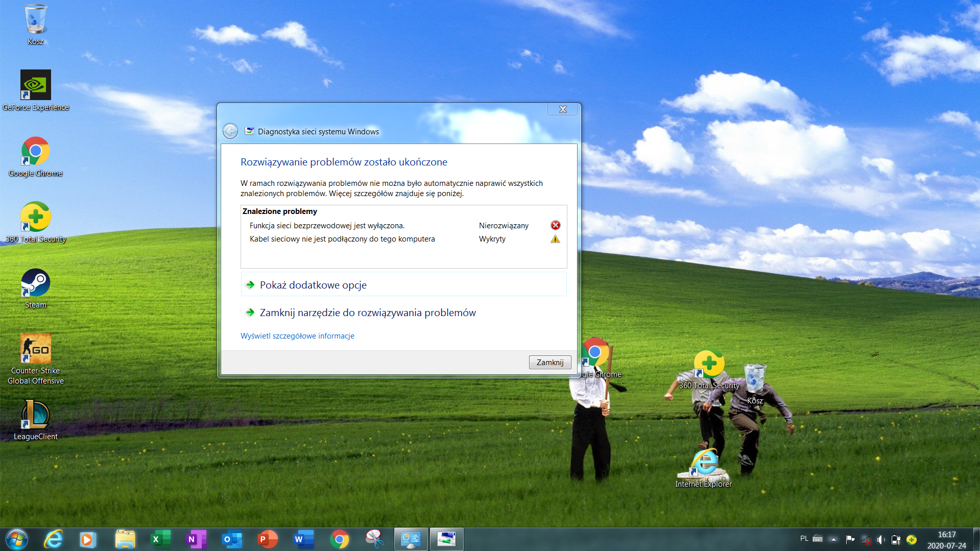
Task: Open the taskbar clock showing 16:17
Action: pos(947,540)
